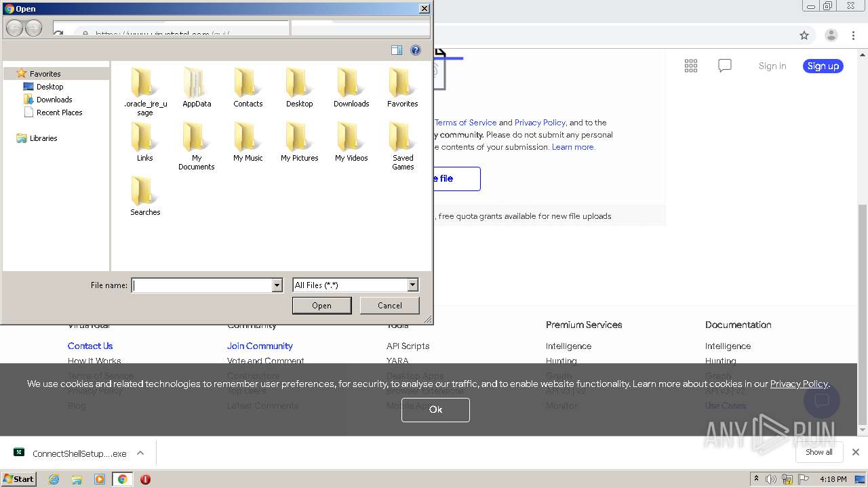This screenshot has width=868, height=488.
Task: Bookmark page with the star icon
Action: click(804, 35)
